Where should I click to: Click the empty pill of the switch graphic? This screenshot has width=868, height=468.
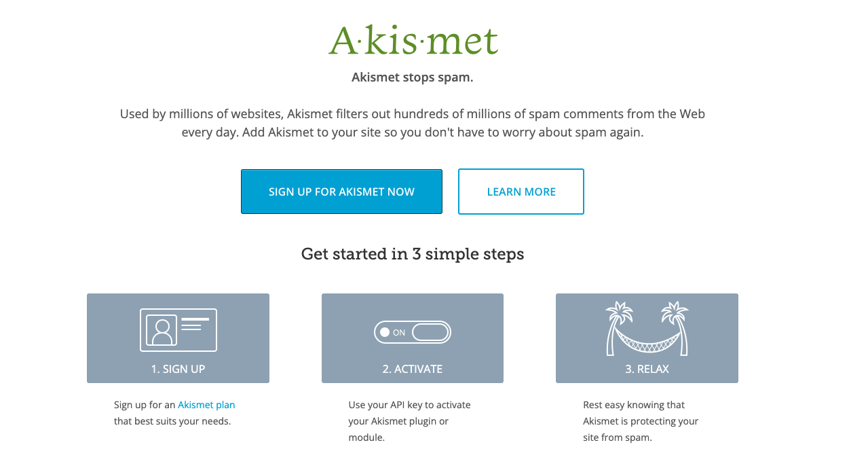point(430,332)
